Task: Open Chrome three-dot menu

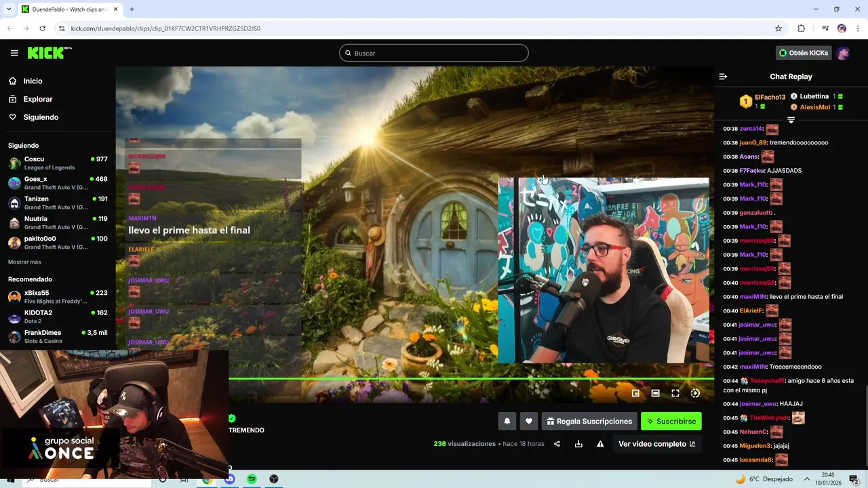Action: [x=859, y=28]
